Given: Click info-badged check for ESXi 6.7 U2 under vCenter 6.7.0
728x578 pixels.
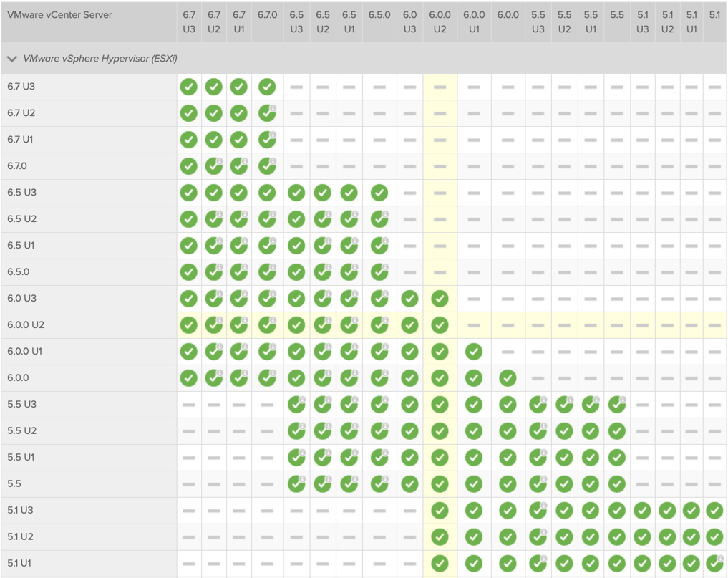Looking at the screenshot, I should [267, 113].
